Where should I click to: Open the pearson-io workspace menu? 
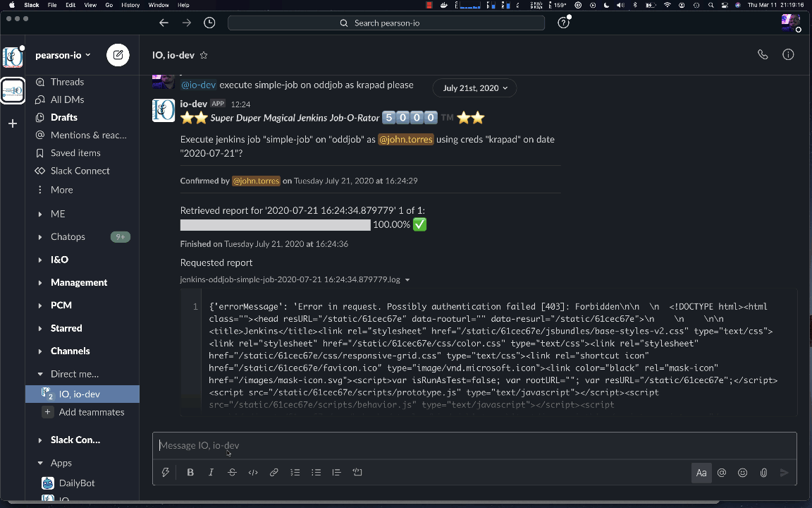(x=63, y=55)
